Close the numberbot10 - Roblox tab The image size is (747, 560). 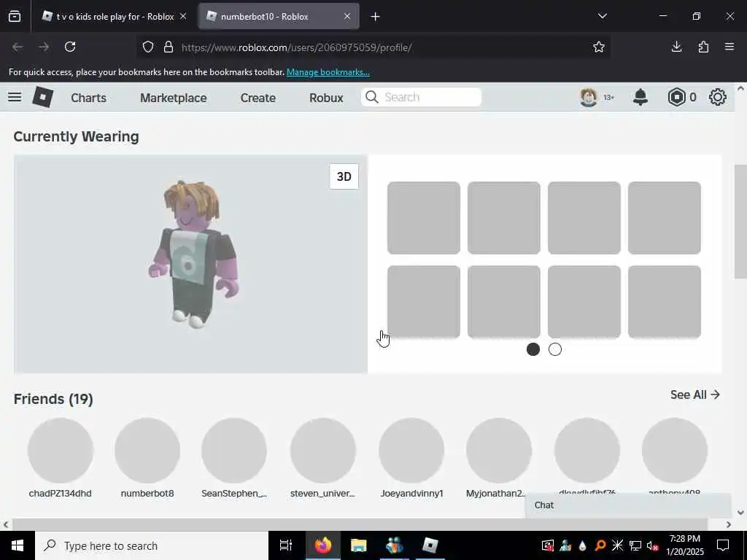pos(347,16)
